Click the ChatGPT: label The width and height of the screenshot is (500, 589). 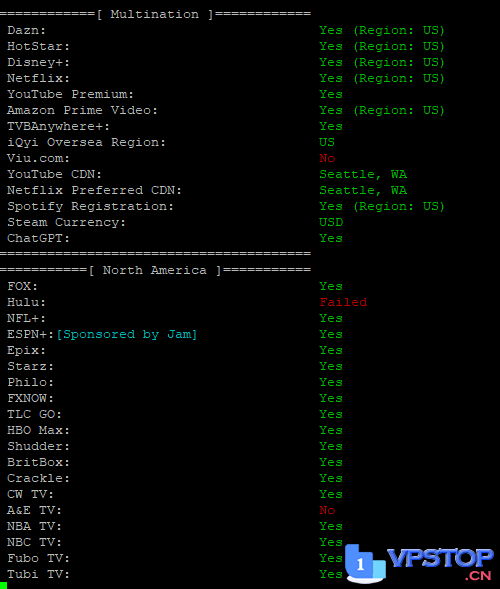38,238
